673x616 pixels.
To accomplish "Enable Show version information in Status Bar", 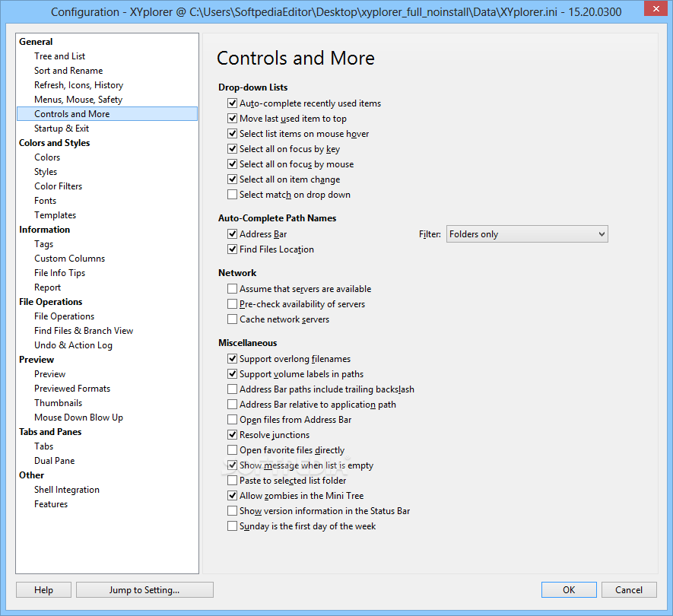I will 232,511.
